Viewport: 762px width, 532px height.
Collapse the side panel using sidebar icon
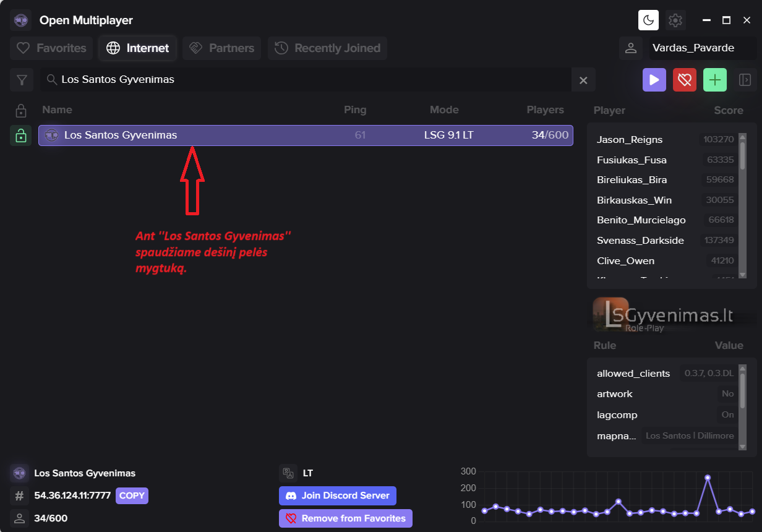tap(745, 80)
